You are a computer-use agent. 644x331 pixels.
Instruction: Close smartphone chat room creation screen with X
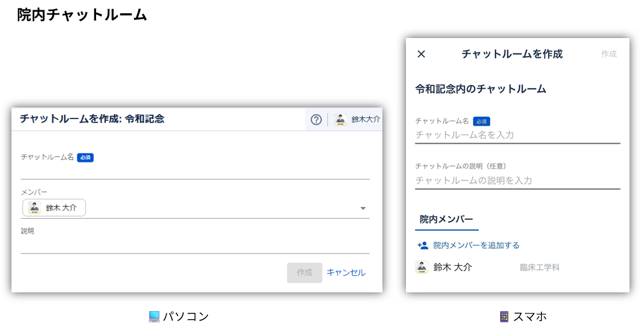coord(421,54)
